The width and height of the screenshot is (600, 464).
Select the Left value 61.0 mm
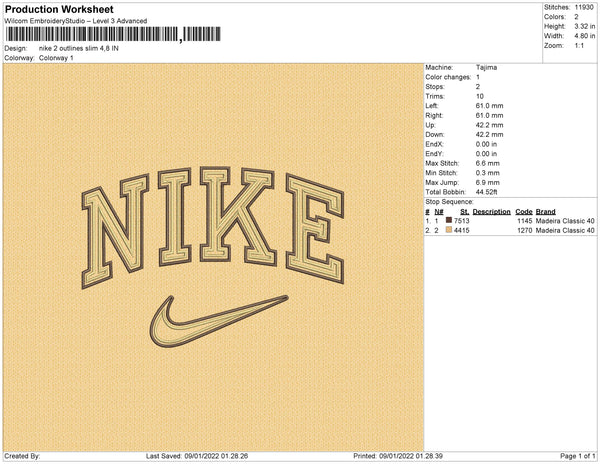click(489, 106)
